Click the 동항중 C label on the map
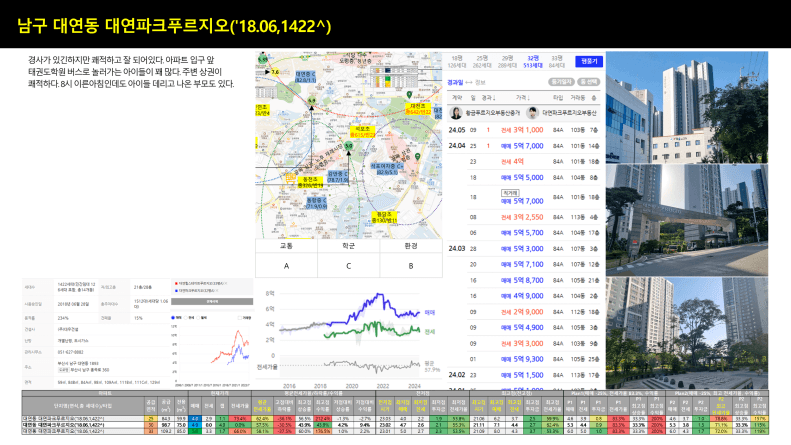791x445 pixels. pos(317,203)
